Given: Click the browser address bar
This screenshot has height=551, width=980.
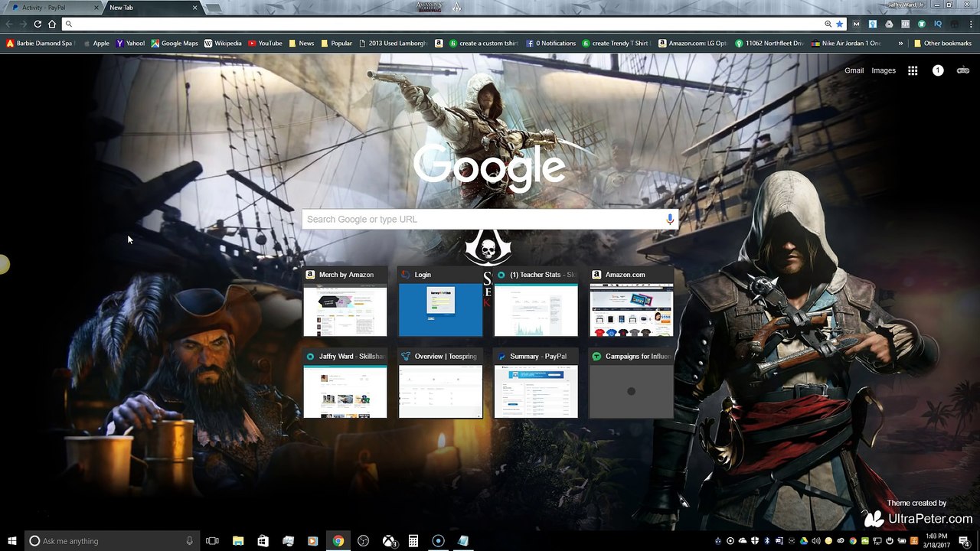Looking at the screenshot, I should 444,24.
